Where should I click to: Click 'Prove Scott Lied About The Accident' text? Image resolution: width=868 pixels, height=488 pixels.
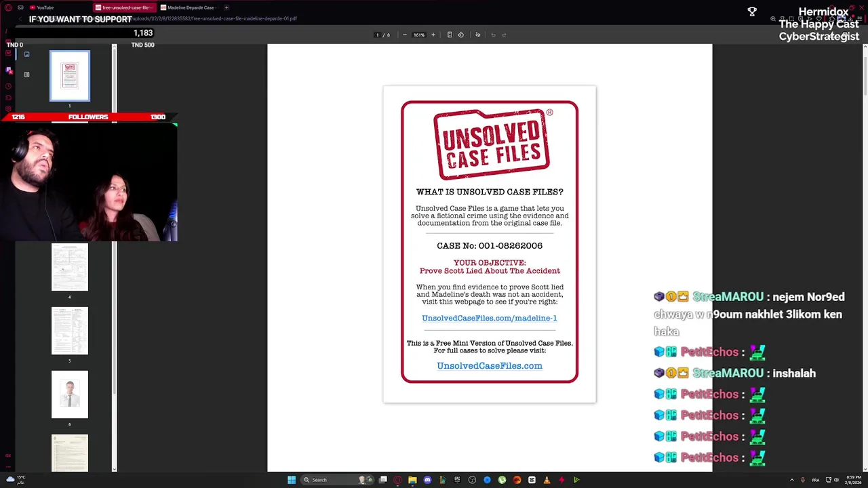pyautogui.click(x=490, y=271)
